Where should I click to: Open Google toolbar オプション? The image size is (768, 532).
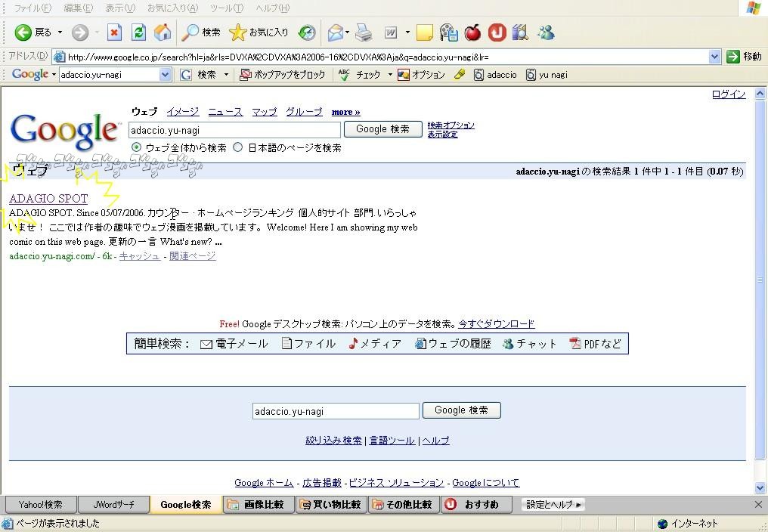tap(421, 75)
